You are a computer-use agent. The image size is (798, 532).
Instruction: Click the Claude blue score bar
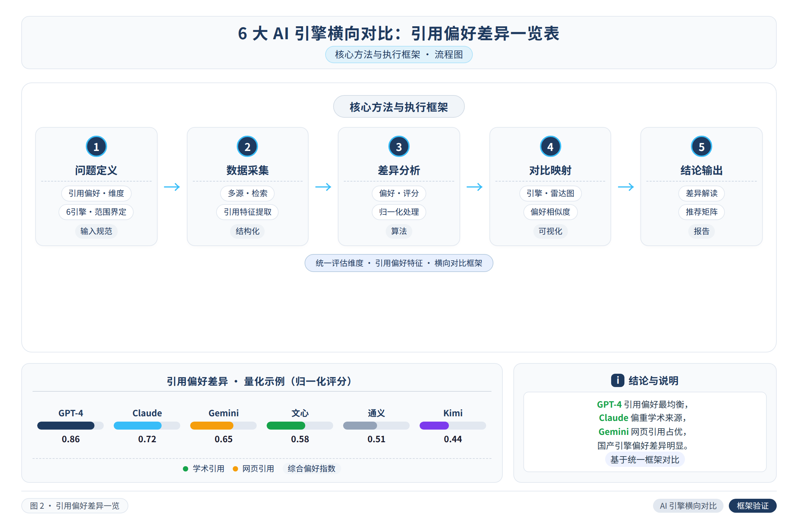[147, 426]
